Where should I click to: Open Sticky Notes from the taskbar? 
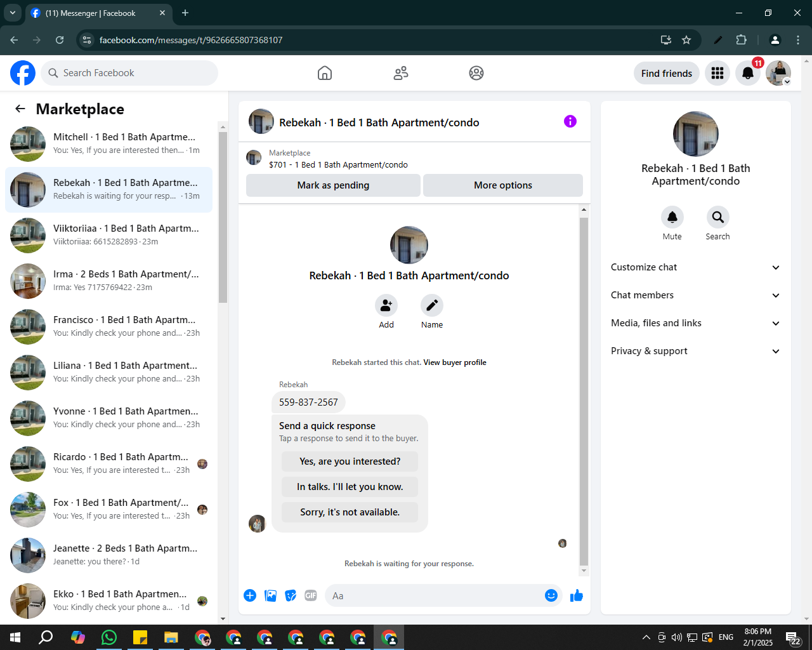point(140,637)
